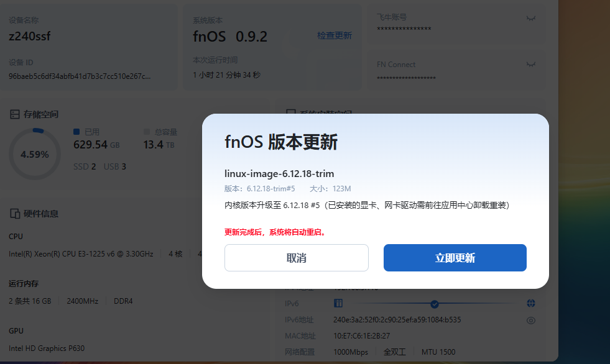Click the USB 3 count
The image size is (610, 364).
tap(115, 166)
